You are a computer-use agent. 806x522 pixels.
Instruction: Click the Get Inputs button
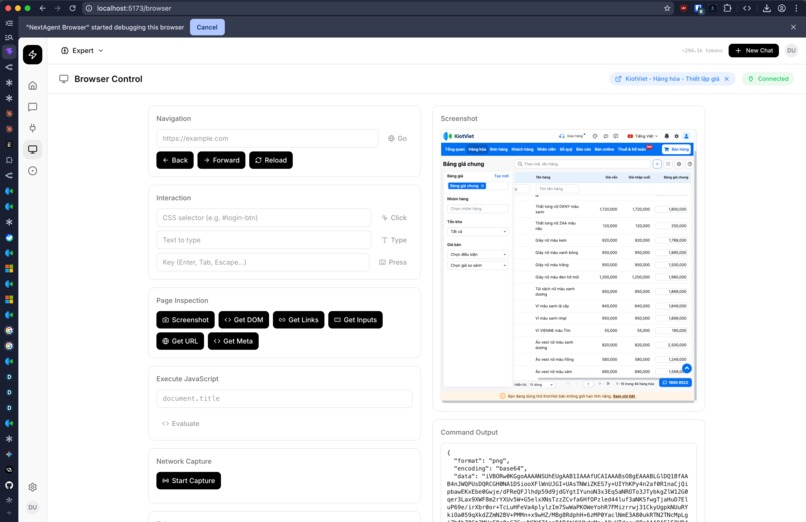355,320
